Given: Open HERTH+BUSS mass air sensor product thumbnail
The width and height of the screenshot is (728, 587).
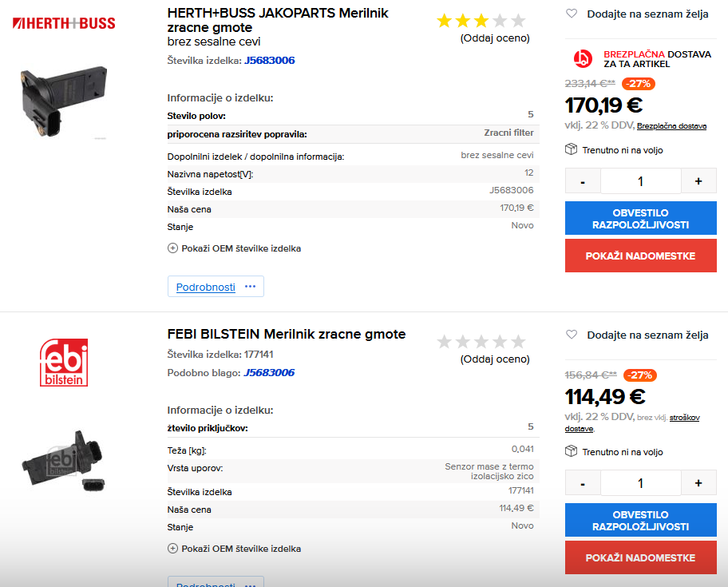Looking at the screenshot, I should 64,101.
